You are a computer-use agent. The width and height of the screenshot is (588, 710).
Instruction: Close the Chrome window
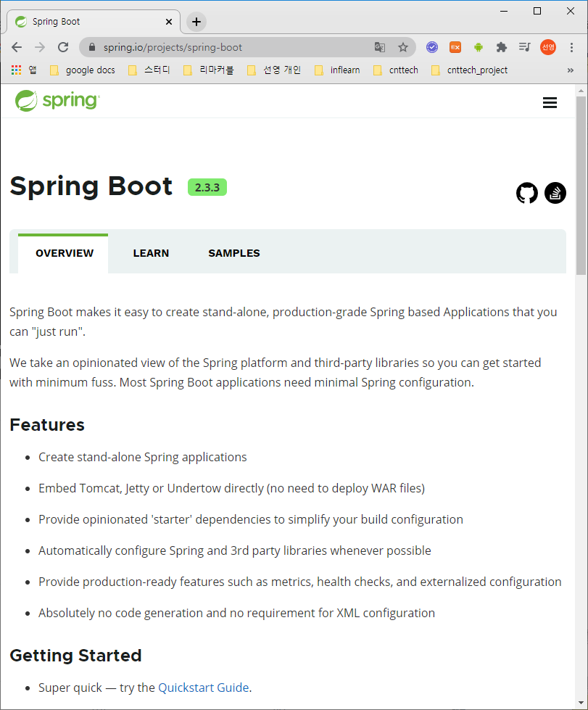coord(571,11)
